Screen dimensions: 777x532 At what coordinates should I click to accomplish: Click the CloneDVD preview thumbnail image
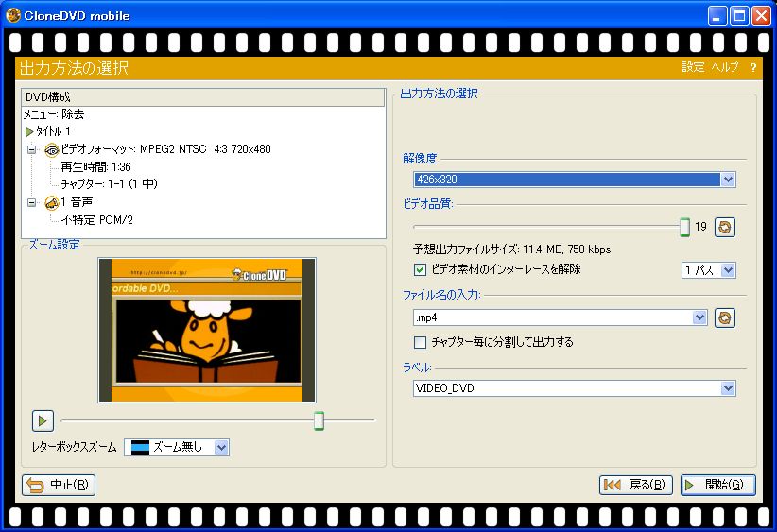point(207,331)
